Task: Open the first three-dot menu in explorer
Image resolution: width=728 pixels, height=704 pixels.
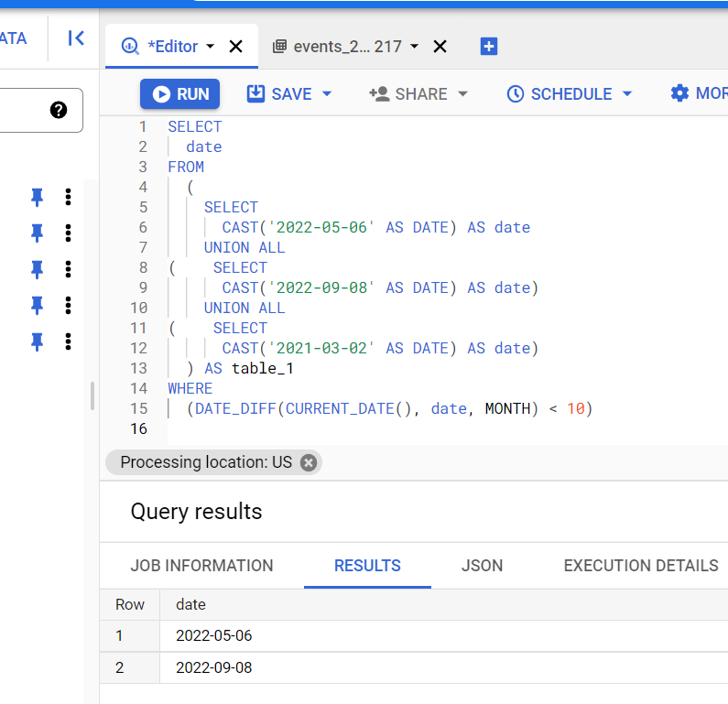Action: click(69, 197)
